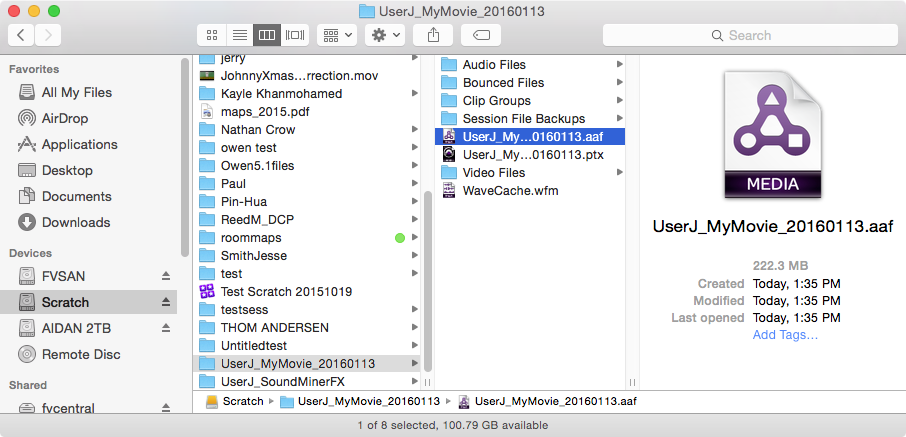Select the Scratch device in sidebar
This screenshot has height=437, width=906.
pos(88,302)
